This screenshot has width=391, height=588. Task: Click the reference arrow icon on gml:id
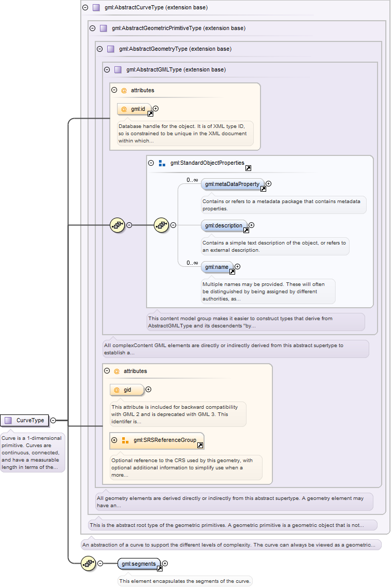click(150, 113)
